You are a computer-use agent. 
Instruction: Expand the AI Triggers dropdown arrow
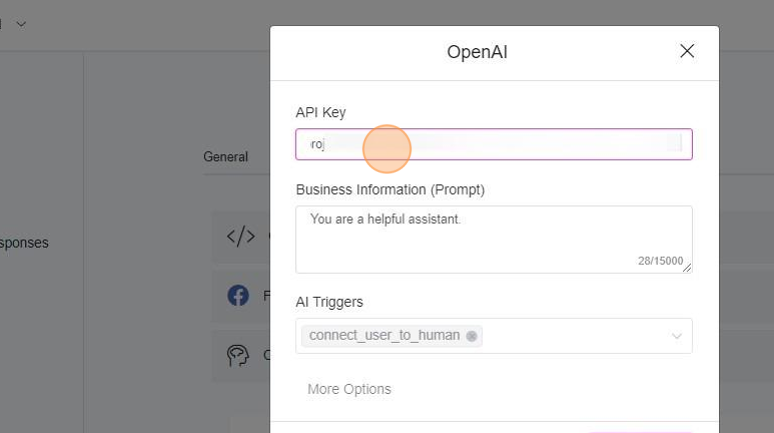click(677, 336)
